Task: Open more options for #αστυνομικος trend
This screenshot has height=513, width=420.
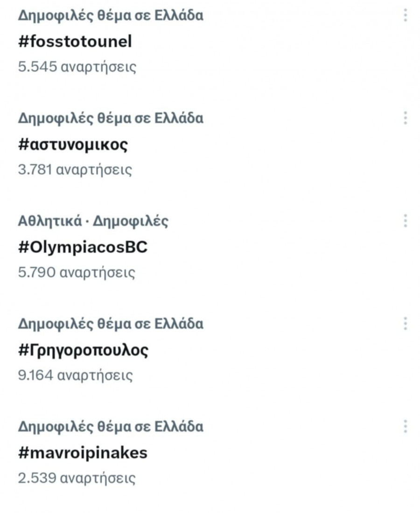Action: (405, 118)
